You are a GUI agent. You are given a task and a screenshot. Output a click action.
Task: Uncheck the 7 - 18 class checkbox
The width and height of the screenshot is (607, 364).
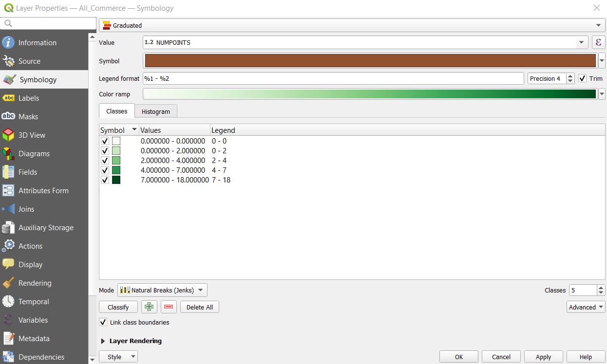point(105,180)
